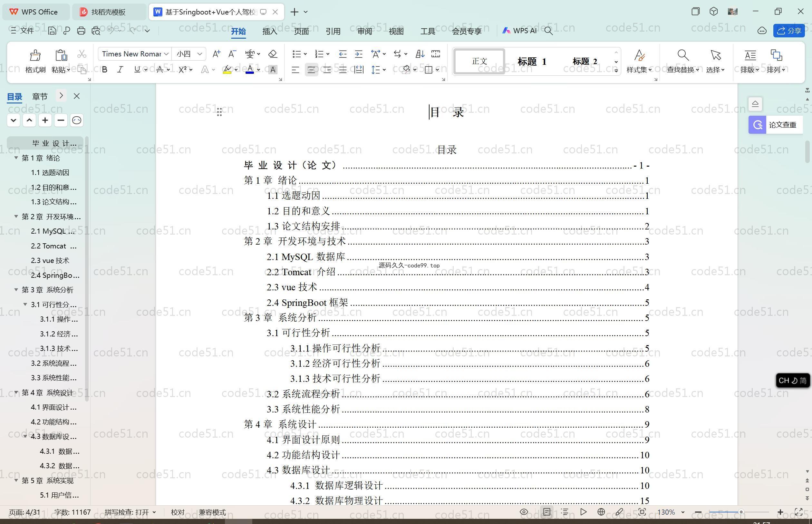Open the zoom 130% dropdown
The width and height of the screenshot is (812, 524).
pos(683,512)
